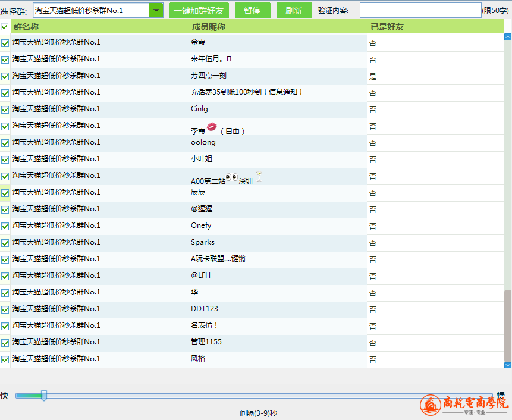Select the member nickname DDT123
512x420 pixels.
click(205, 309)
